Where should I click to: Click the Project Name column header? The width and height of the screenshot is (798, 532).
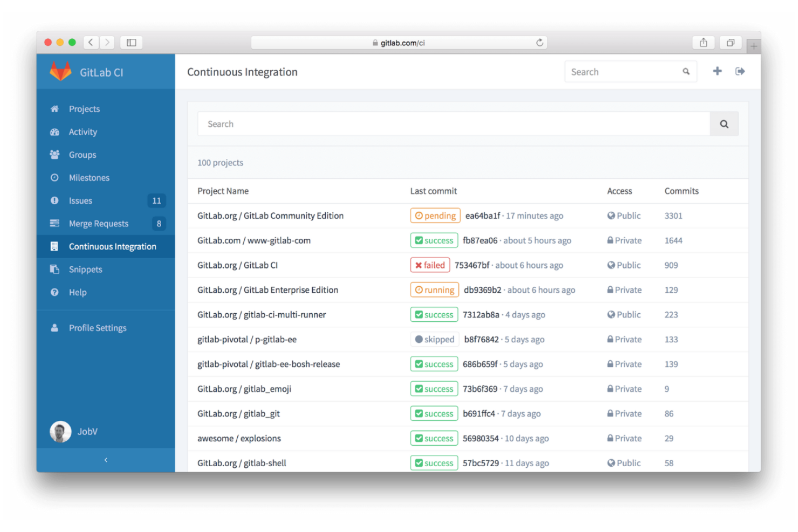coord(223,191)
